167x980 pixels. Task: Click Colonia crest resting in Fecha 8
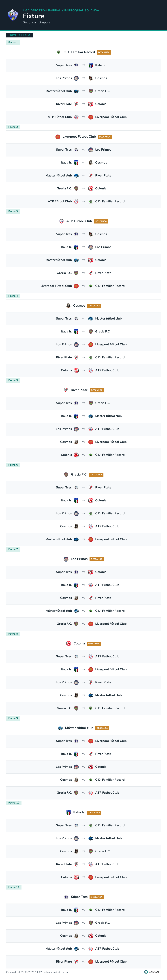coord(69,643)
